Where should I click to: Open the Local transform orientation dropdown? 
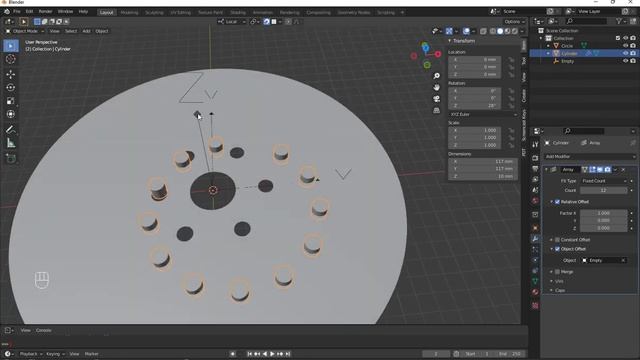pos(232,22)
